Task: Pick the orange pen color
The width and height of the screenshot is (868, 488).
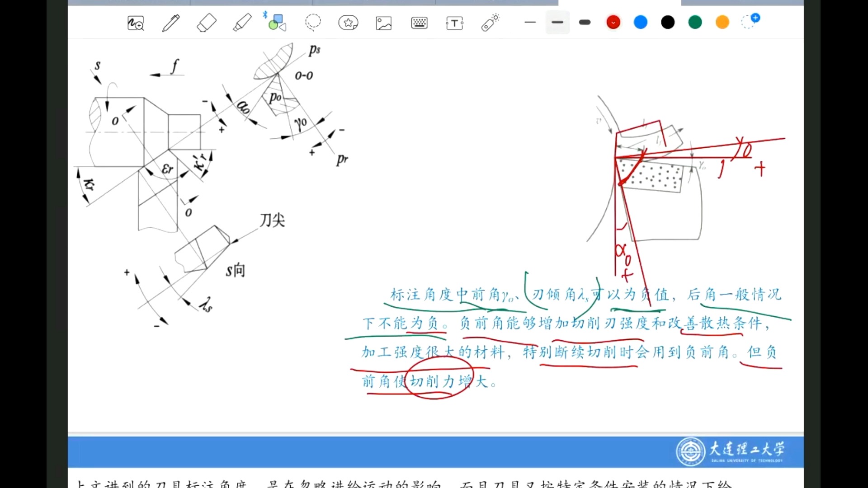Action: [722, 22]
